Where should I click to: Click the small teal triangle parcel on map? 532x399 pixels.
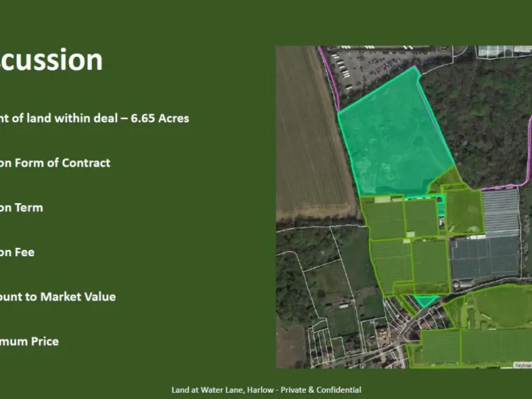424,301
